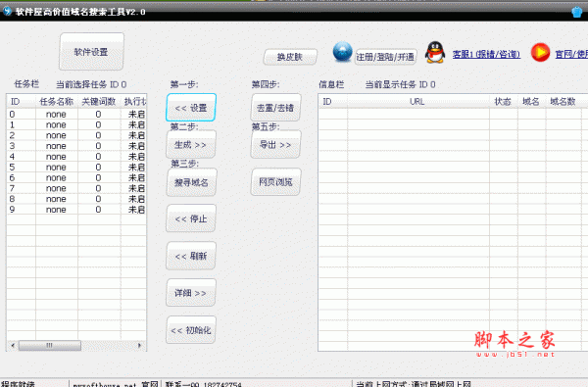The image size is (588, 387).
Task: Open 软件设置 button
Action: [91, 51]
